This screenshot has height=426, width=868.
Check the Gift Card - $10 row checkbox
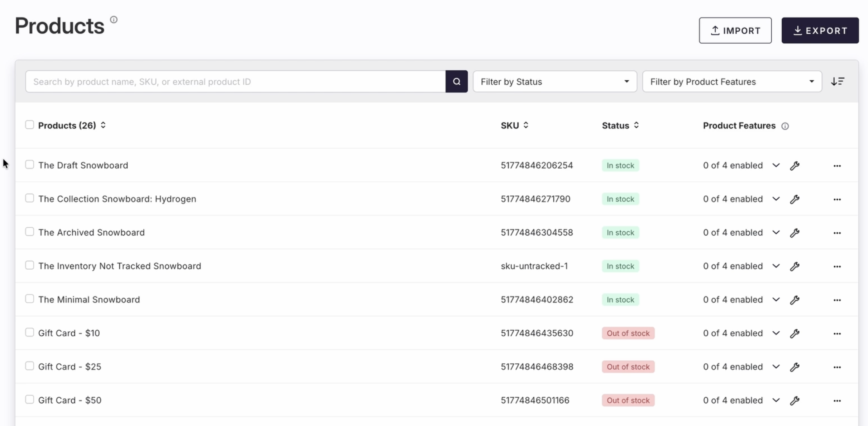[29, 332]
